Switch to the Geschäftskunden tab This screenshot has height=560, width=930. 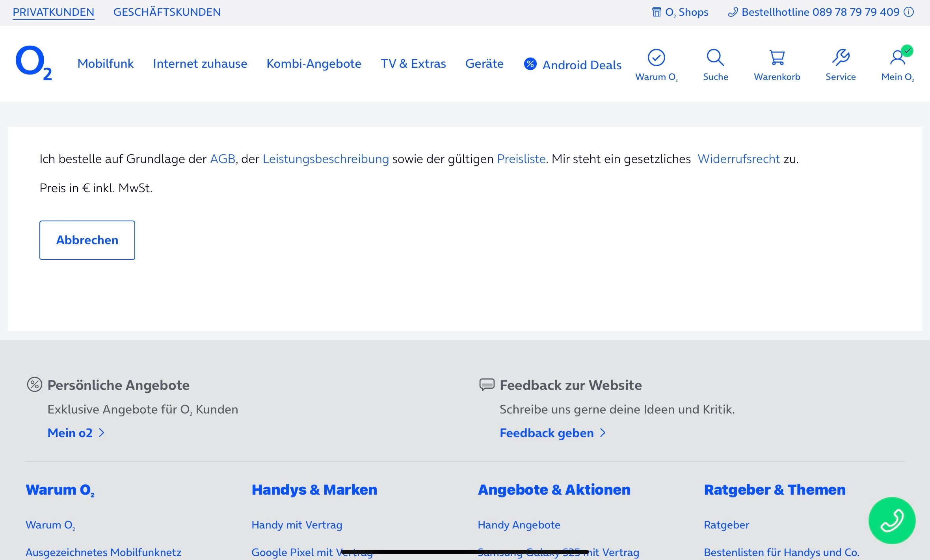[167, 12]
